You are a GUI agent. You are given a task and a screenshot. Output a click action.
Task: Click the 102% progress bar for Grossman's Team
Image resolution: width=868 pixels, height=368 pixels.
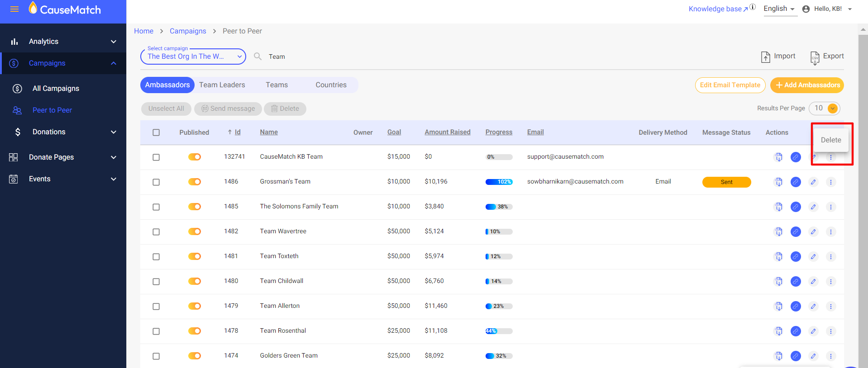[499, 182]
